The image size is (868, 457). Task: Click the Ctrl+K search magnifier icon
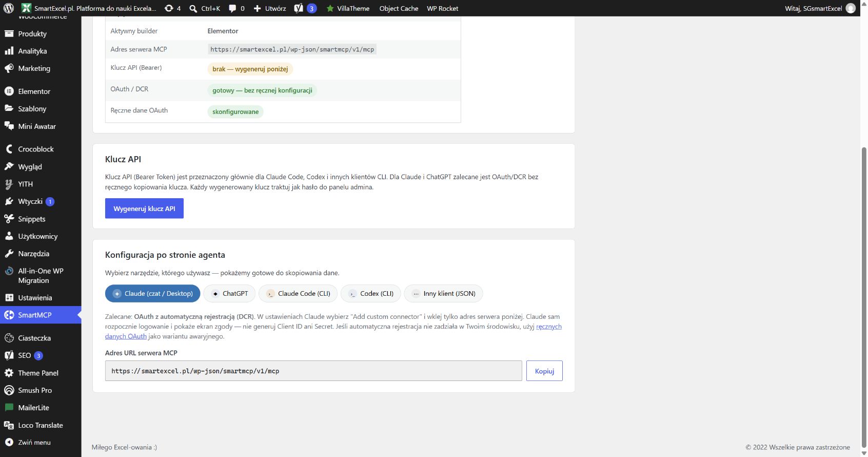193,8
